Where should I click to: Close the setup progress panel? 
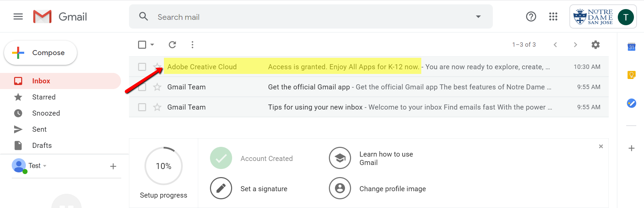pos(601,146)
